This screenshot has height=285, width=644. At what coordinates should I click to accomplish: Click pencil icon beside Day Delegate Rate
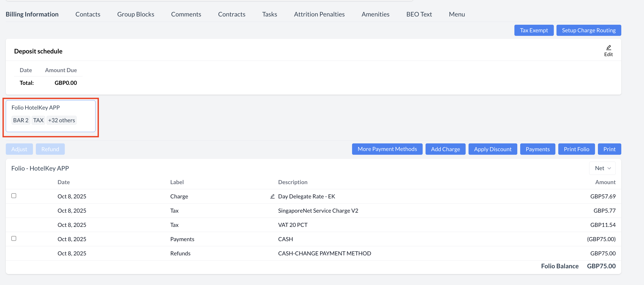pos(272,197)
